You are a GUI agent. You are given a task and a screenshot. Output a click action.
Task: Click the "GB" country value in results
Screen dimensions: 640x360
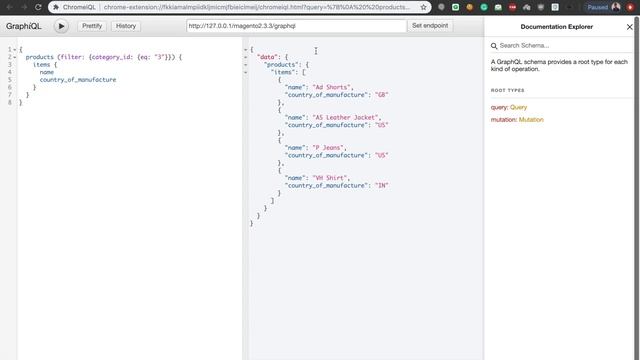tap(381, 95)
